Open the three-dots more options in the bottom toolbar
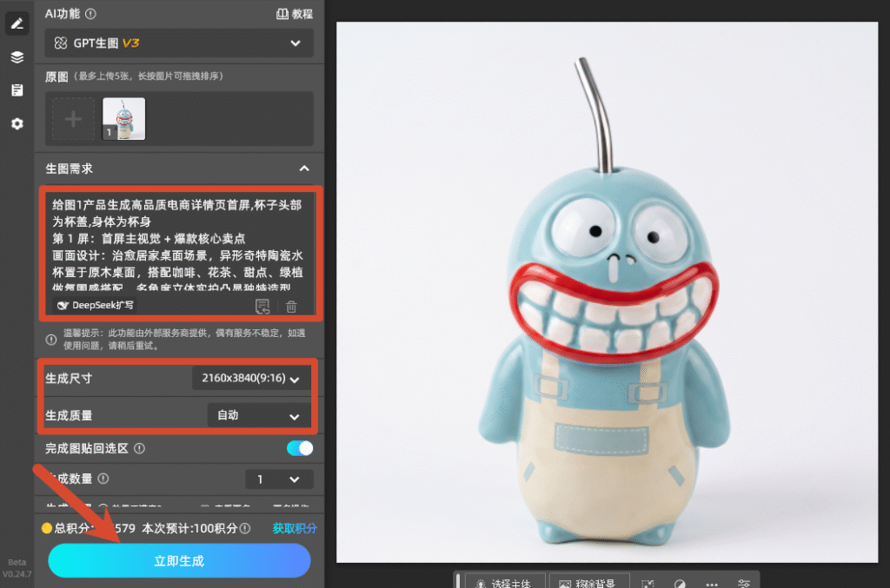Image resolution: width=890 pixels, height=588 pixels. tap(712, 584)
